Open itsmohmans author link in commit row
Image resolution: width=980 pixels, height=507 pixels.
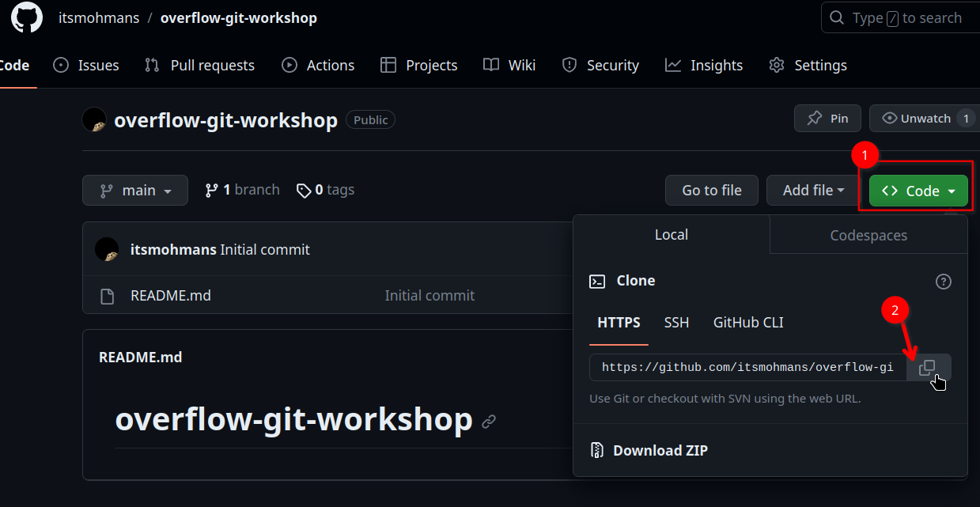[173, 250]
